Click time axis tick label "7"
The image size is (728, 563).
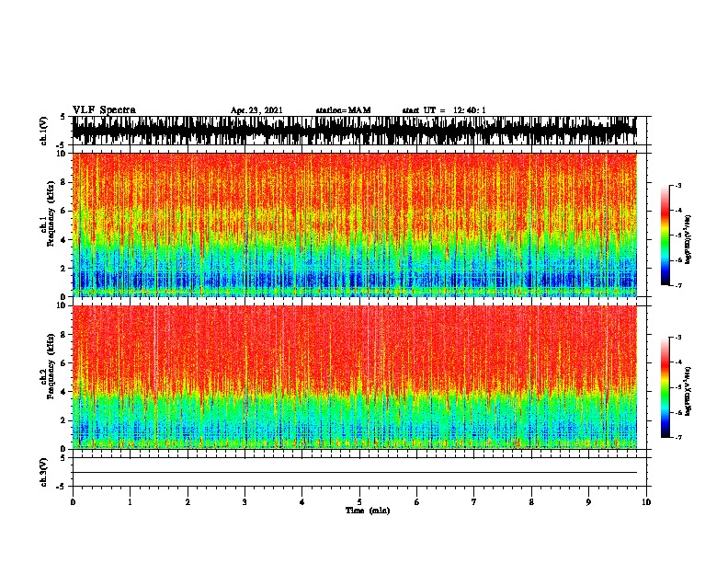pos(474,501)
